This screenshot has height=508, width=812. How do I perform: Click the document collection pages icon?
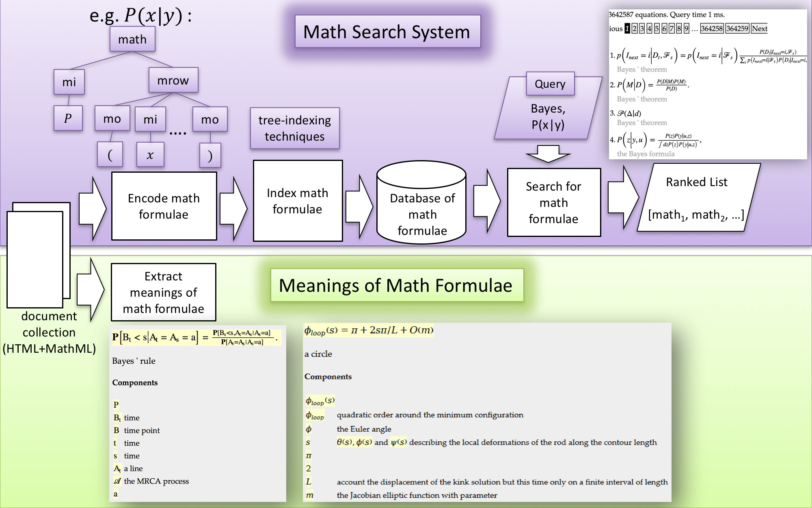point(39,255)
